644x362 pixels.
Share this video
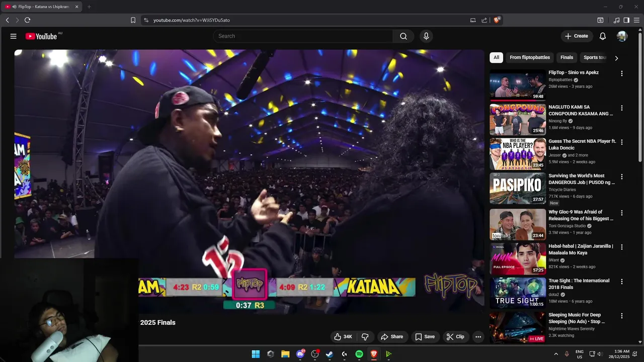(x=392, y=337)
